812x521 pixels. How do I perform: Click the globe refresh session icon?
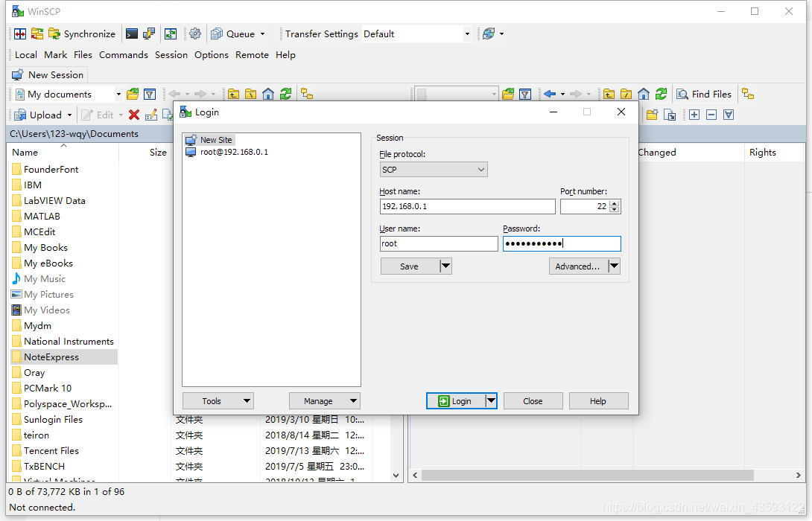pos(489,34)
